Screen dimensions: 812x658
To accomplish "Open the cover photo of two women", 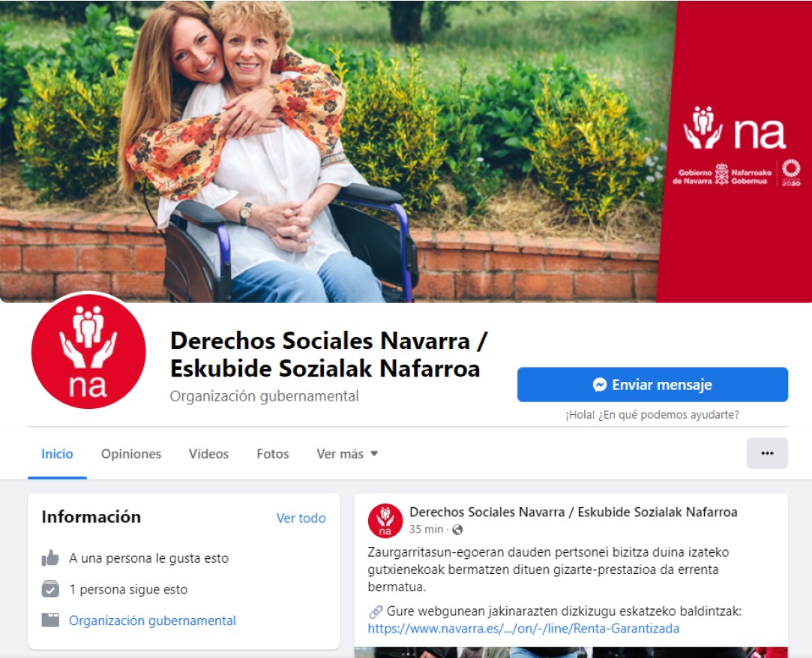I will click(x=331, y=152).
